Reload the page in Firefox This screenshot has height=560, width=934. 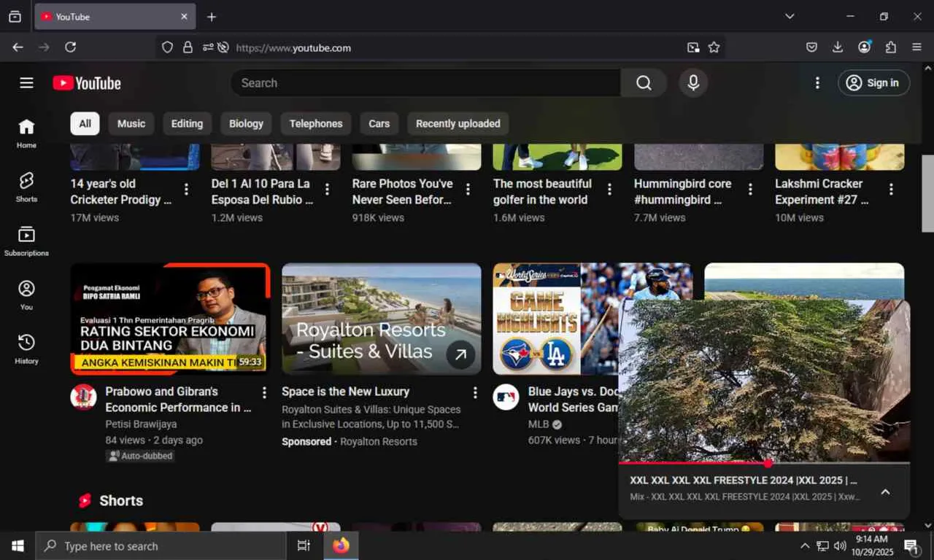click(x=70, y=47)
